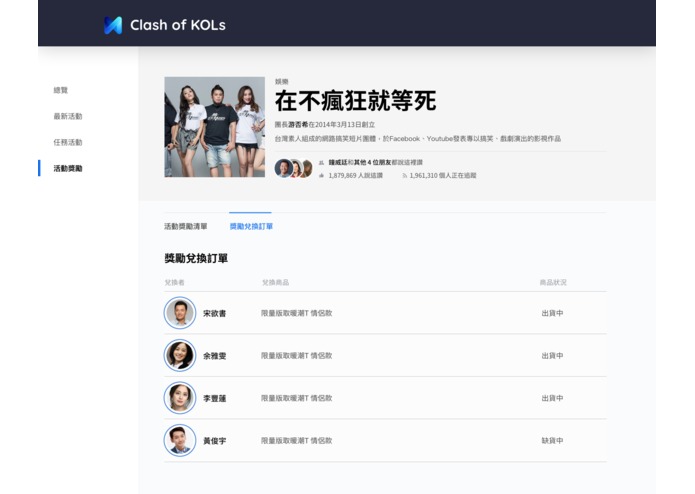The width and height of the screenshot is (695, 494).
Task: Click 余雅雯's redeemed product text
Action: 297,356
